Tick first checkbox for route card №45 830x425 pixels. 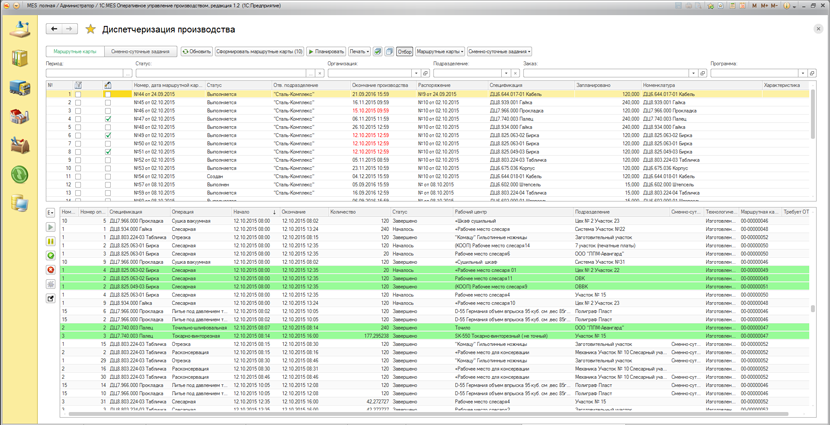tap(78, 102)
